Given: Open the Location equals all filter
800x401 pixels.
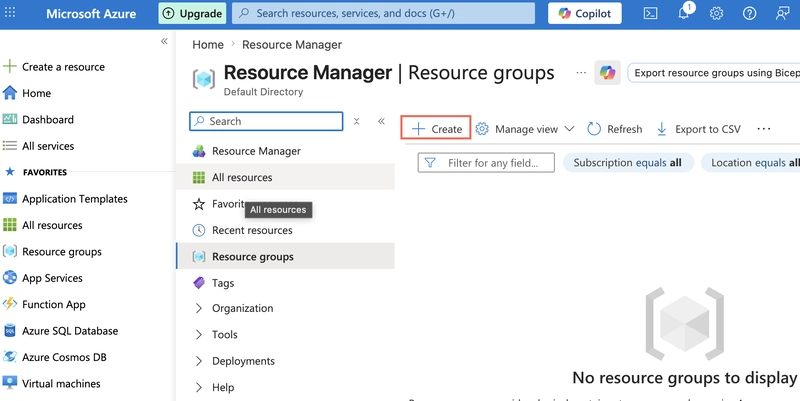Looking at the screenshot, I should point(751,163).
